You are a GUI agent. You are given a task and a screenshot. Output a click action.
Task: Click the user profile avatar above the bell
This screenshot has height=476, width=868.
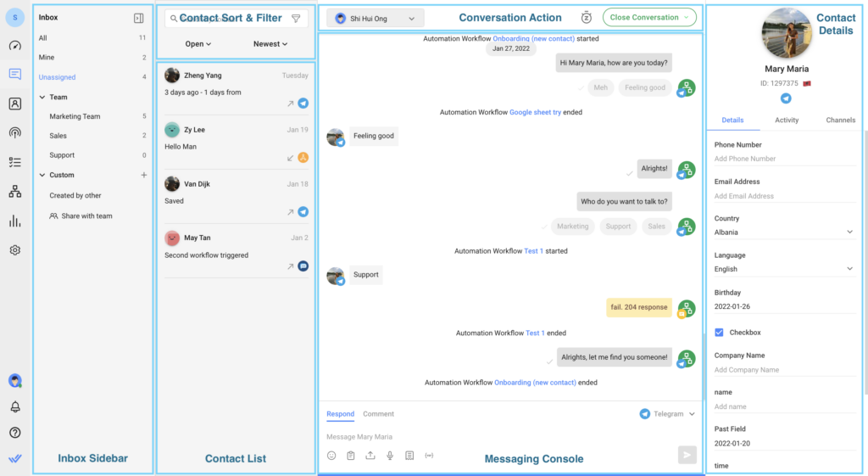(x=15, y=381)
